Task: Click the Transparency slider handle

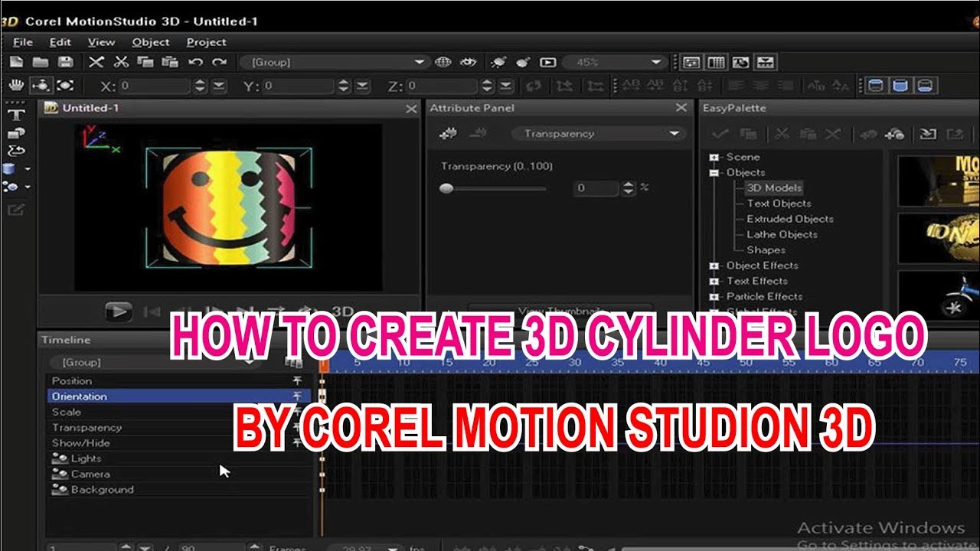Action: pos(446,188)
